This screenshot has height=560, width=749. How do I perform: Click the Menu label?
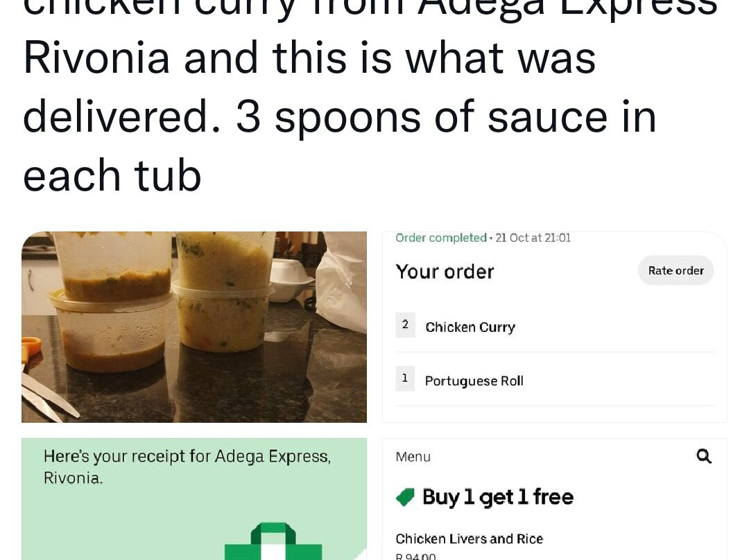413,457
